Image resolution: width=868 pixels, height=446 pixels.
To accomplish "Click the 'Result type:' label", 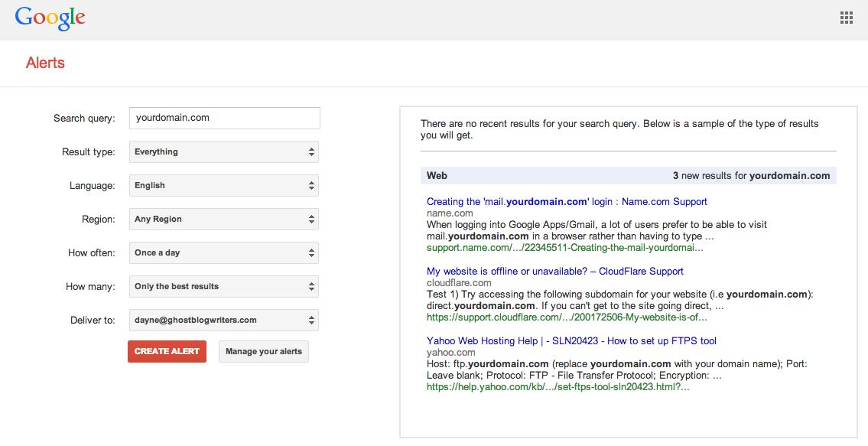I will tap(89, 151).
